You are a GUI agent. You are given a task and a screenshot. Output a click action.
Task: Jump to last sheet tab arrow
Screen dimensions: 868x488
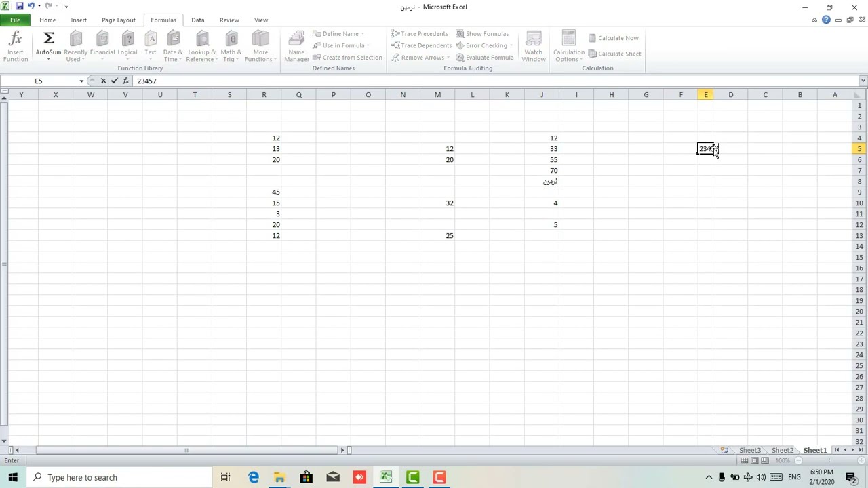coord(837,450)
